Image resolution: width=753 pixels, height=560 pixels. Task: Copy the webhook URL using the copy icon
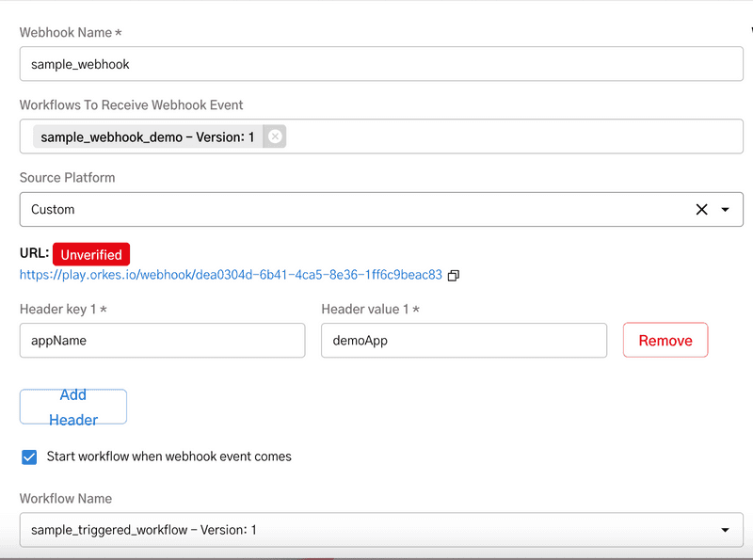453,276
